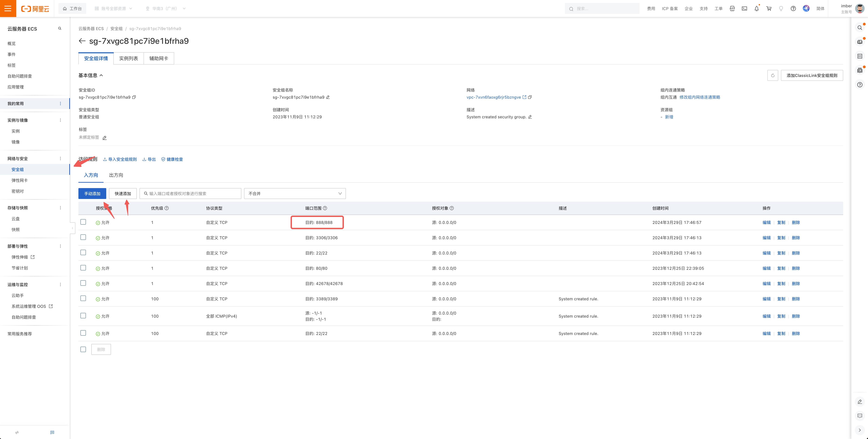The height and width of the screenshot is (439, 868).
Task: Open the user avatar for imber
Action: tap(860, 9)
